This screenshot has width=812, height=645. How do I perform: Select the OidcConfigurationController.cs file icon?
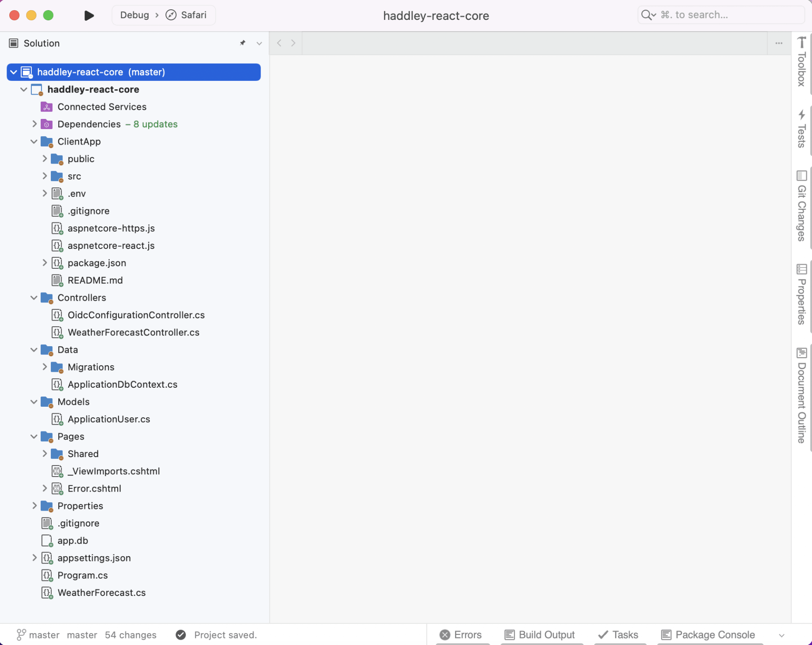57,315
